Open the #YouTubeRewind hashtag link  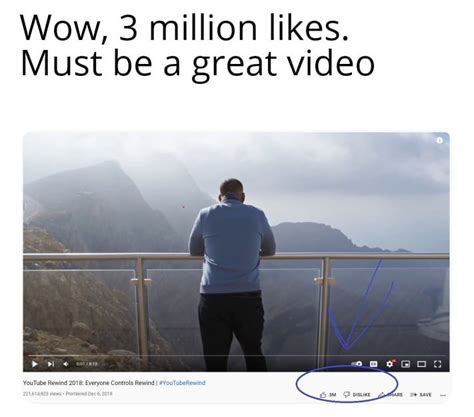[x=182, y=383]
